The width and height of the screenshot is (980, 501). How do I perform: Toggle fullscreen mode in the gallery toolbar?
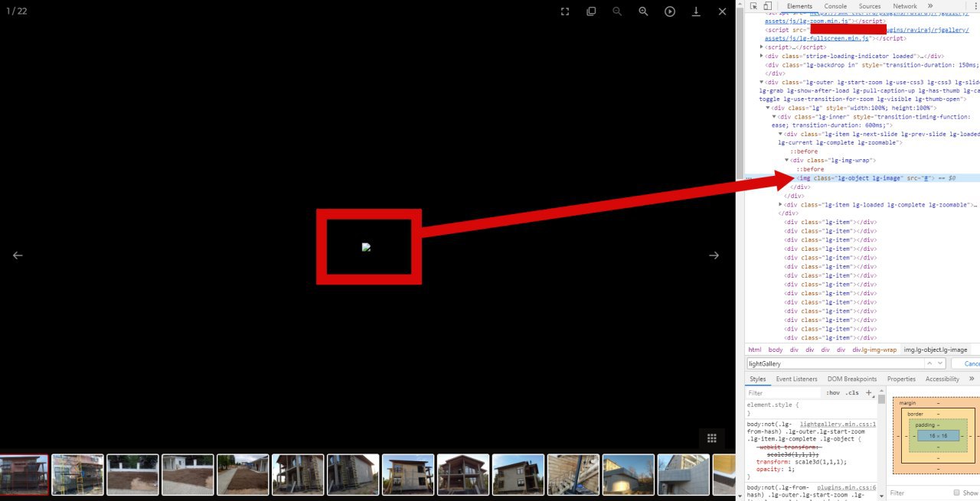coord(565,11)
